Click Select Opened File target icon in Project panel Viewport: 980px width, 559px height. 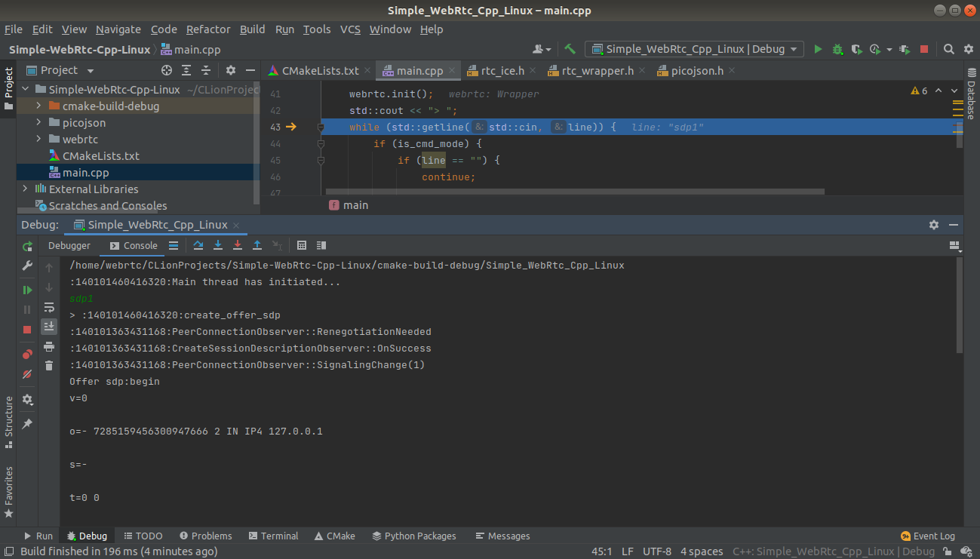(x=165, y=70)
